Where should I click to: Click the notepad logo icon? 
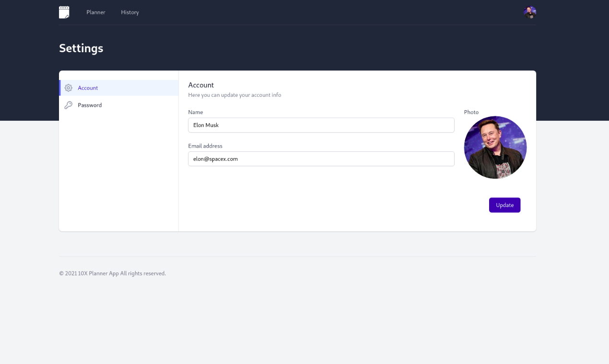point(64,12)
